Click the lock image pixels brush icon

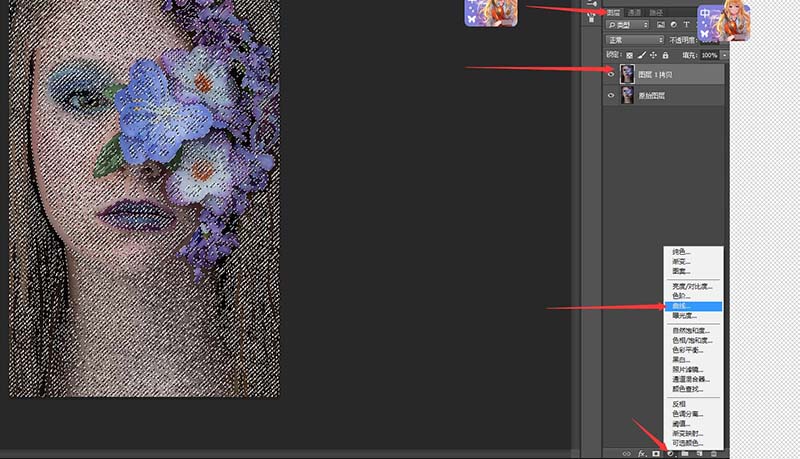coord(640,55)
